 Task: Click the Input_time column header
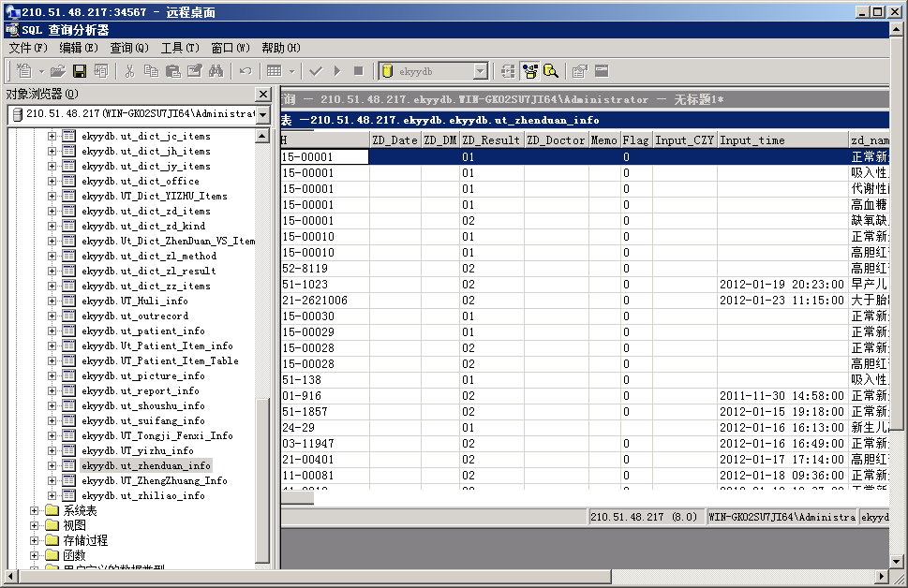[x=782, y=140]
